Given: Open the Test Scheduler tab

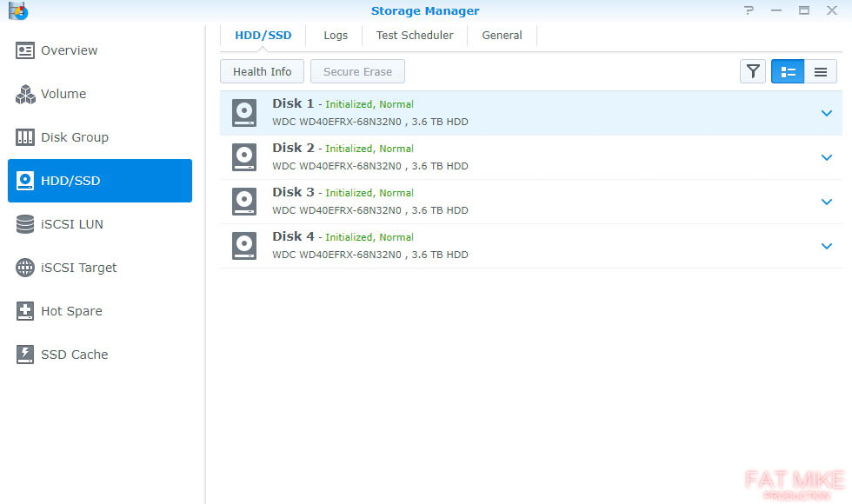Looking at the screenshot, I should pos(415,36).
